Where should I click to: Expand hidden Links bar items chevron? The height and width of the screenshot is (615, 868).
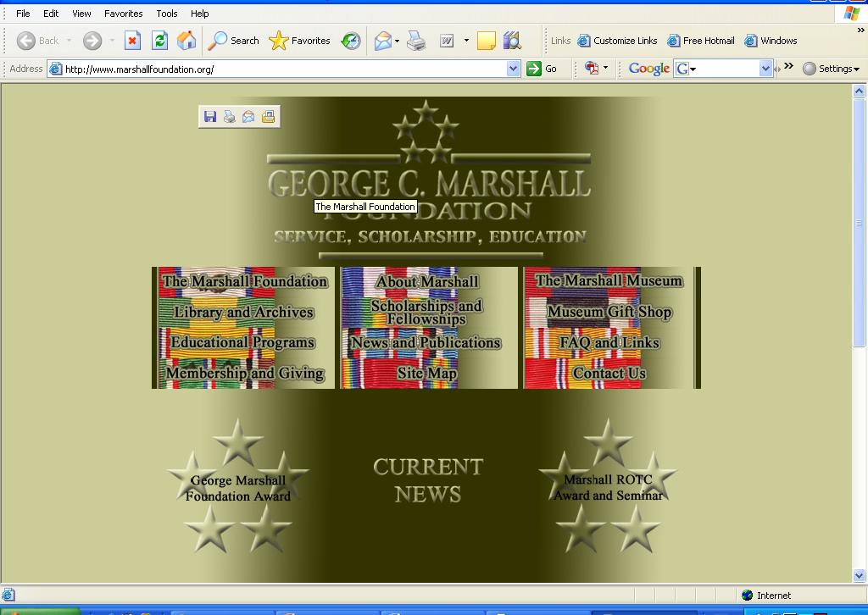click(x=860, y=31)
